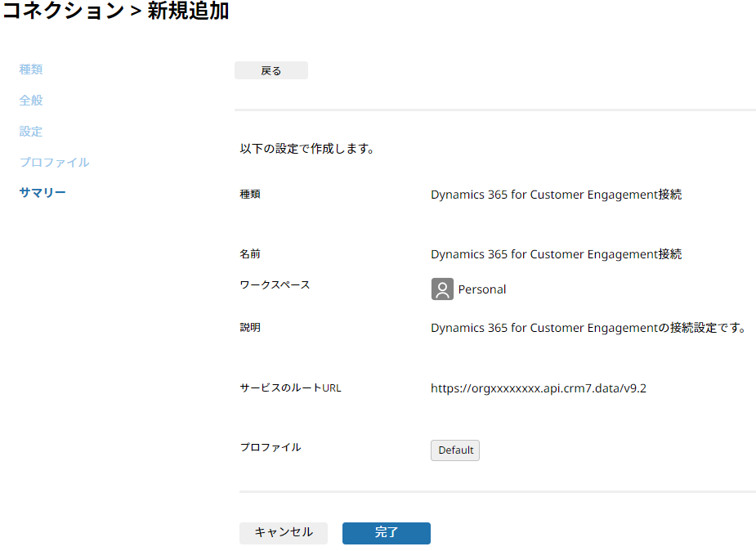Click the 説明 field label
756x551 pixels.
pos(250,327)
